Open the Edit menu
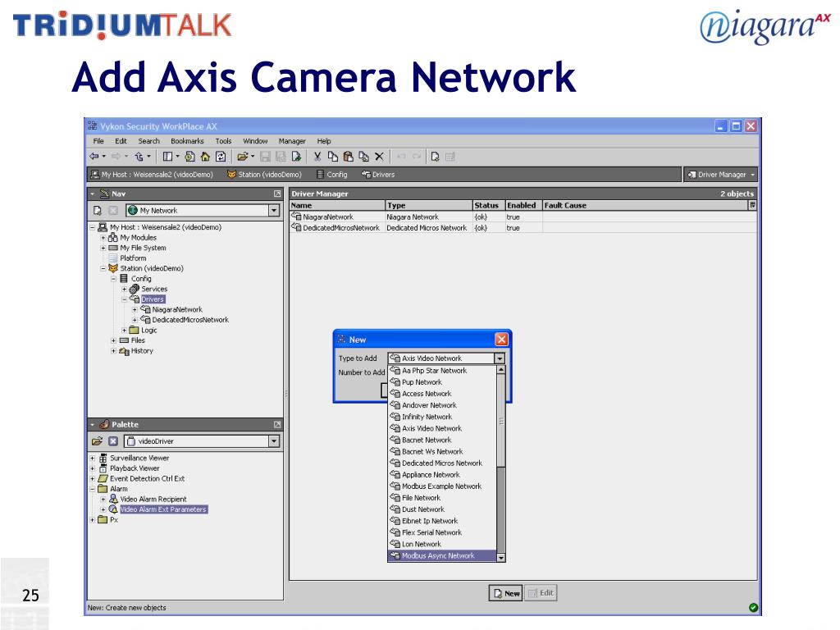The width and height of the screenshot is (840, 630). point(121,141)
